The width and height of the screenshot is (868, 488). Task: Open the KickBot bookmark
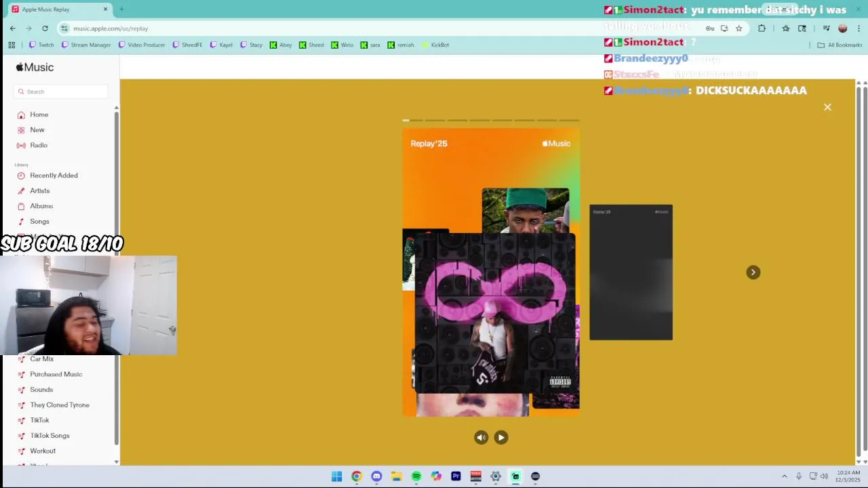[435, 45]
